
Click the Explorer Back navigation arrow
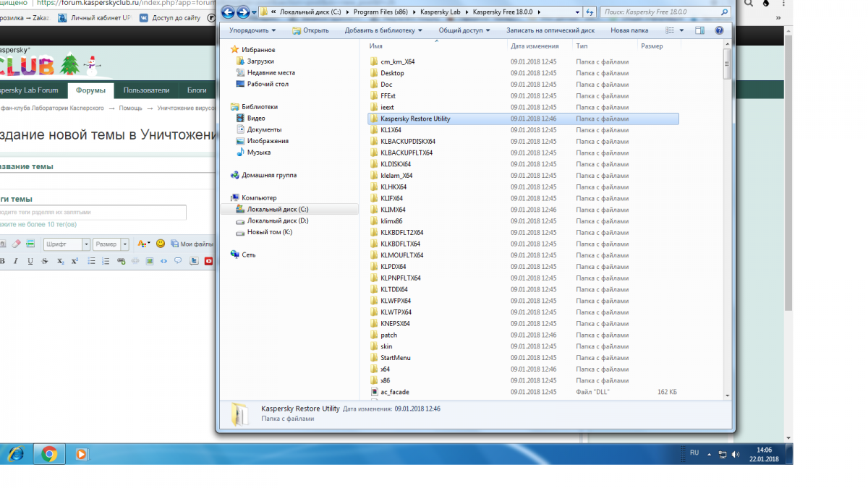tap(228, 12)
